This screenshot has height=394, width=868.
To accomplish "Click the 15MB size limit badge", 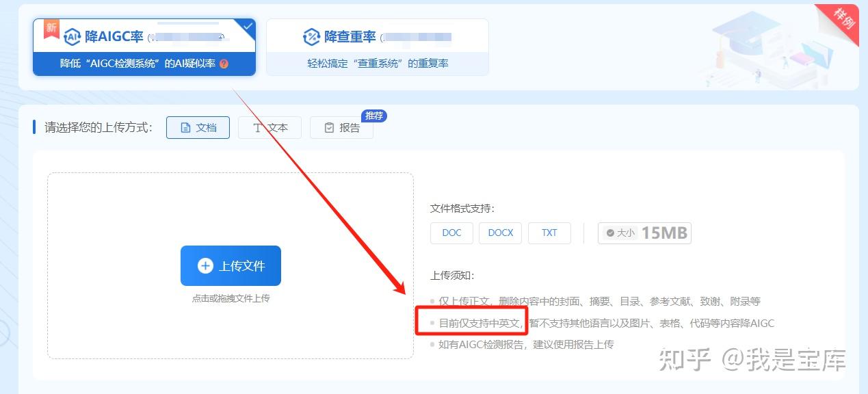I will [x=644, y=233].
